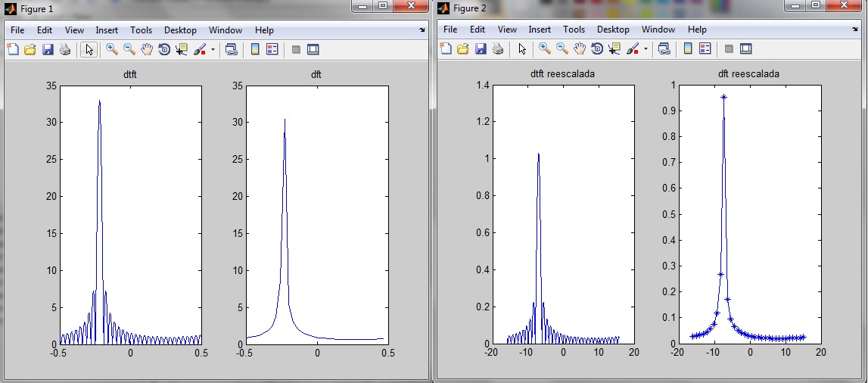The height and width of the screenshot is (383, 868).
Task: Open the Insert menu in Figure 1
Action: [107, 30]
